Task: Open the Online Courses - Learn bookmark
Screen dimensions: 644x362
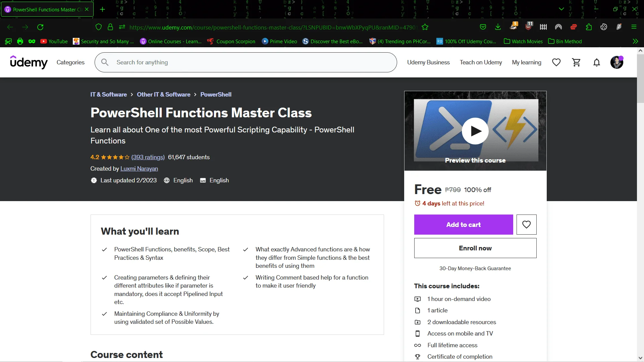Action: point(171,41)
